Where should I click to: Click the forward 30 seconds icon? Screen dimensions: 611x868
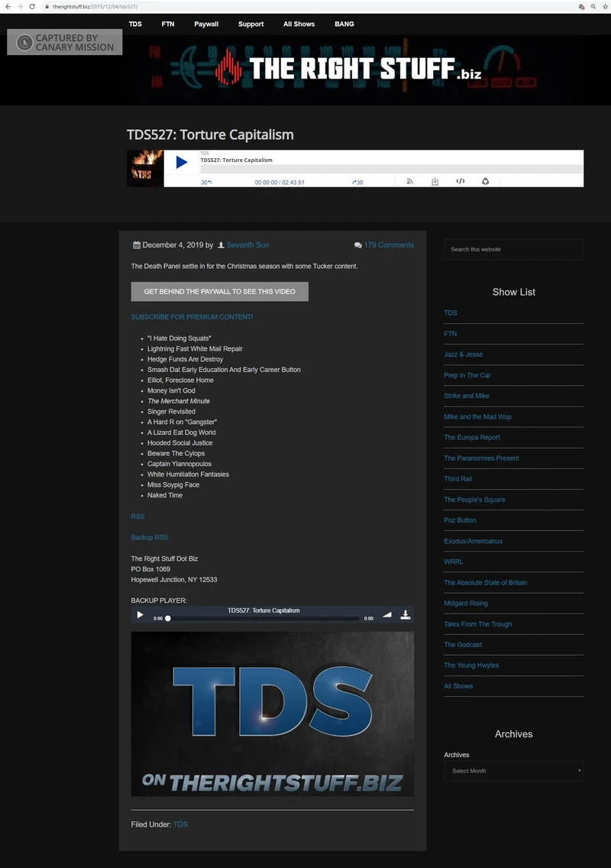point(357,182)
